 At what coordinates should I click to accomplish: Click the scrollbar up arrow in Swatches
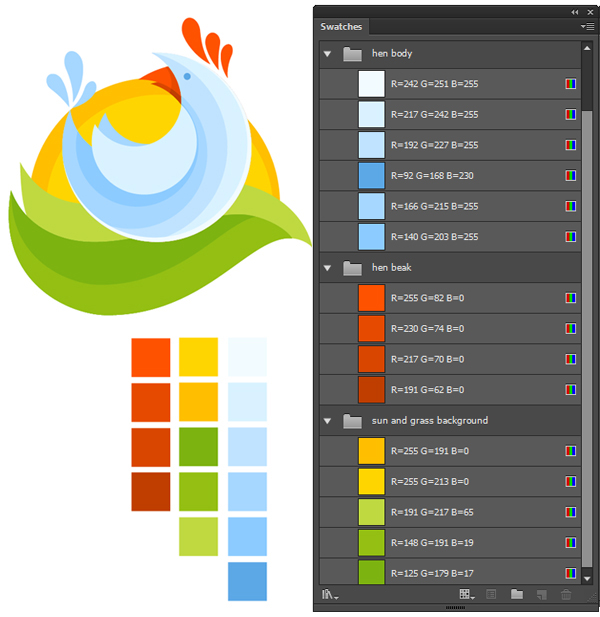[x=587, y=48]
